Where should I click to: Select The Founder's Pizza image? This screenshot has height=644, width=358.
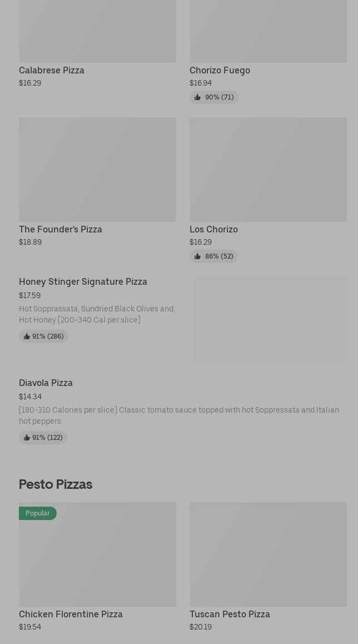[x=97, y=169]
